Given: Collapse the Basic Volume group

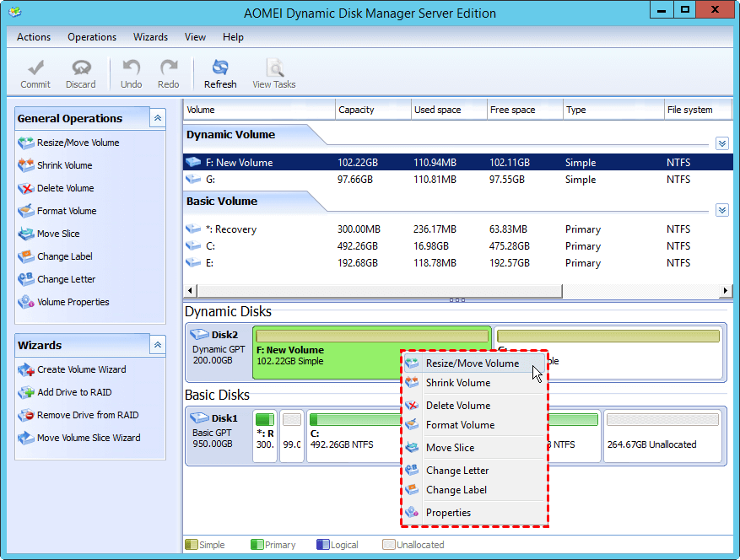Looking at the screenshot, I should coord(721,210).
